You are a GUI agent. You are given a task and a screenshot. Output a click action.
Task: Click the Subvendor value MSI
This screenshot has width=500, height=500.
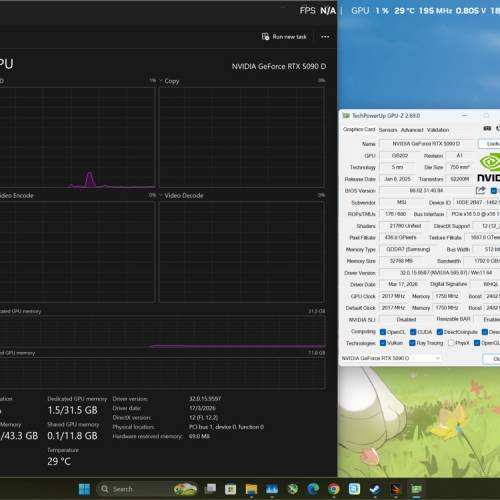(x=401, y=202)
